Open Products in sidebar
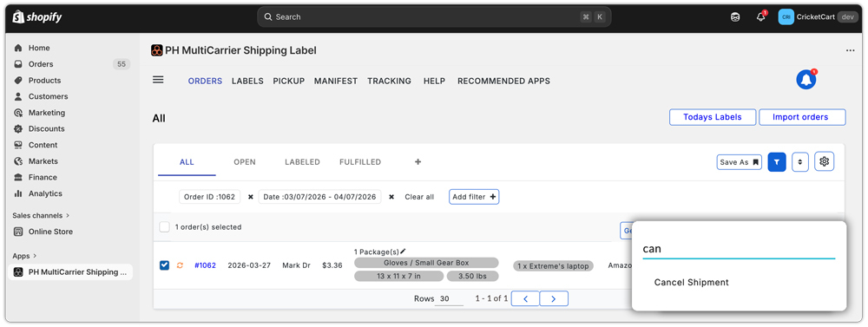This screenshot has width=868, height=327. tap(44, 80)
